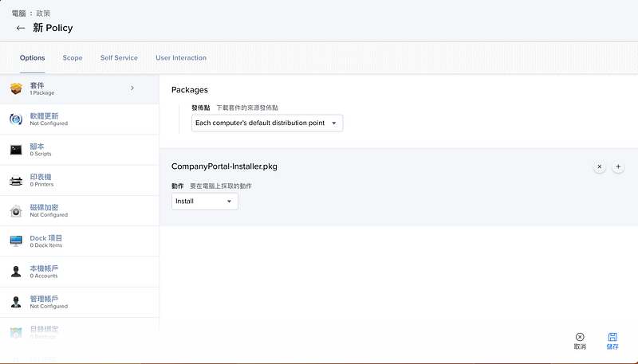
Task: Click the 印表機 printer icon
Action: (x=16, y=180)
